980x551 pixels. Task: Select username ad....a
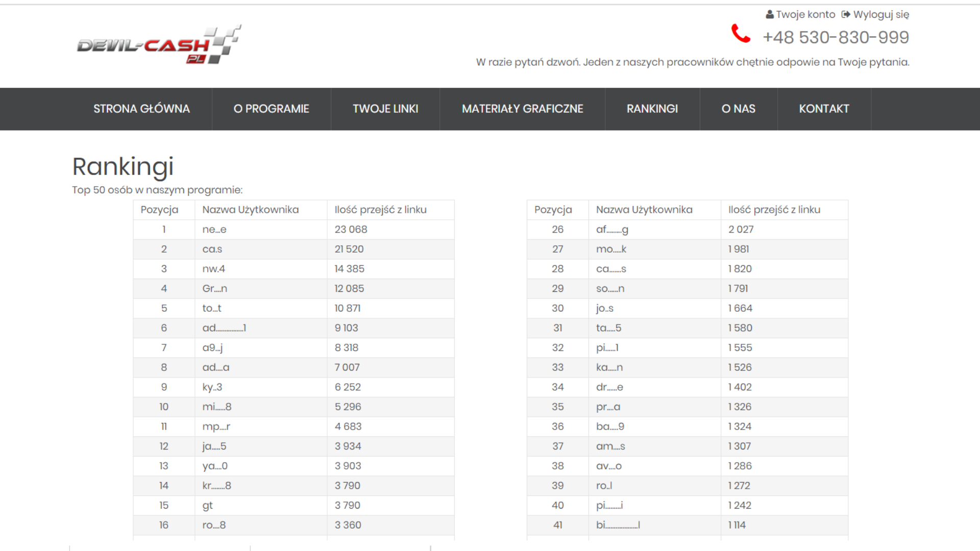216,368
